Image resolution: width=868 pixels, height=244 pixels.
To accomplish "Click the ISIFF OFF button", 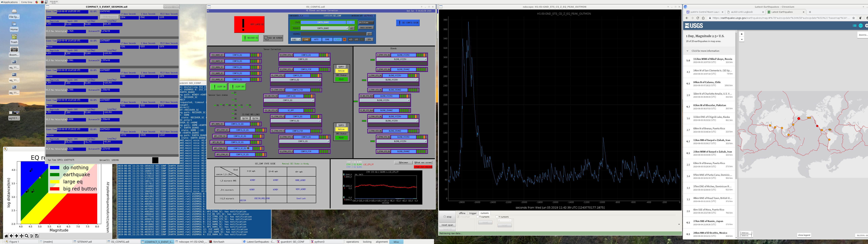I will coord(237,87).
